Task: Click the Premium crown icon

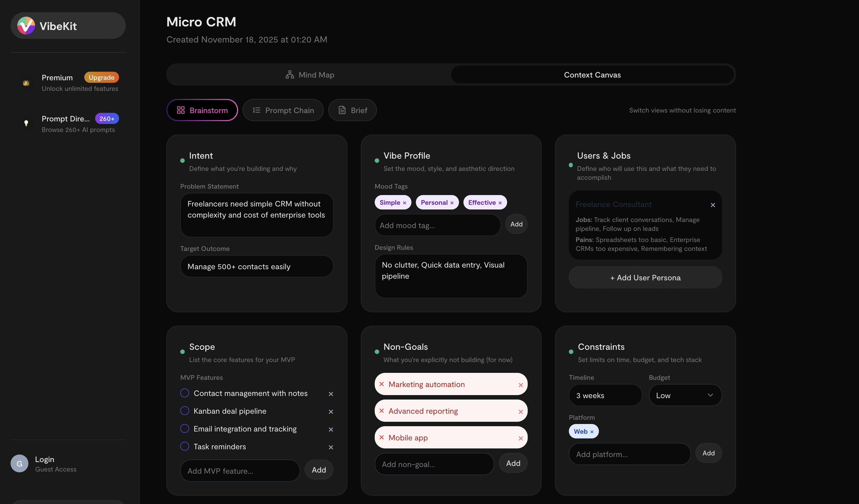Action: click(x=26, y=83)
